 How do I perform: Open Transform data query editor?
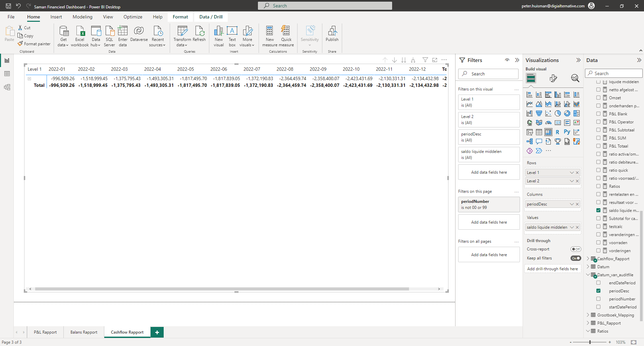pyautogui.click(x=182, y=36)
